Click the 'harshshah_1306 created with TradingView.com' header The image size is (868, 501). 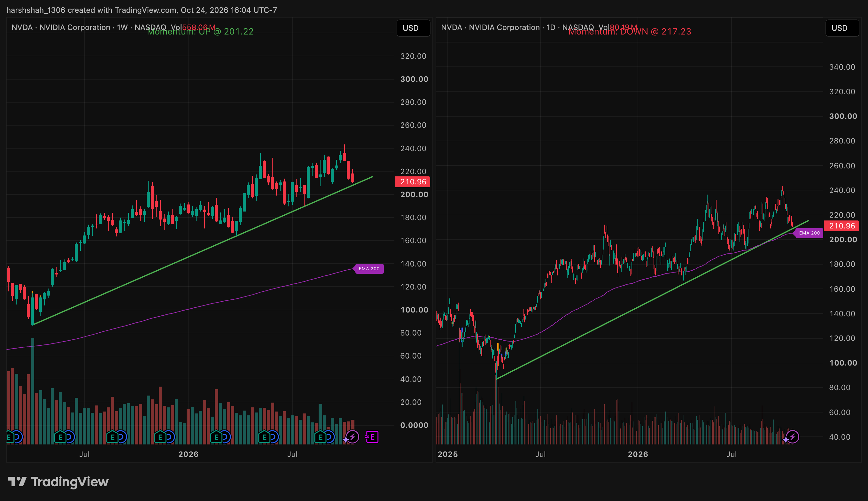tap(91, 10)
